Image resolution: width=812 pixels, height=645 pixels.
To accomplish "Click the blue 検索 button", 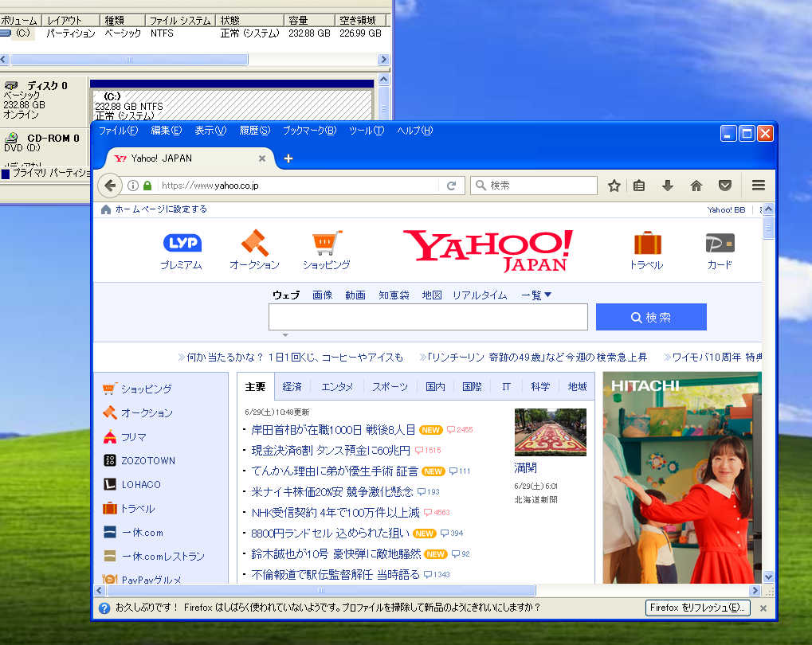I will pyautogui.click(x=651, y=317).
